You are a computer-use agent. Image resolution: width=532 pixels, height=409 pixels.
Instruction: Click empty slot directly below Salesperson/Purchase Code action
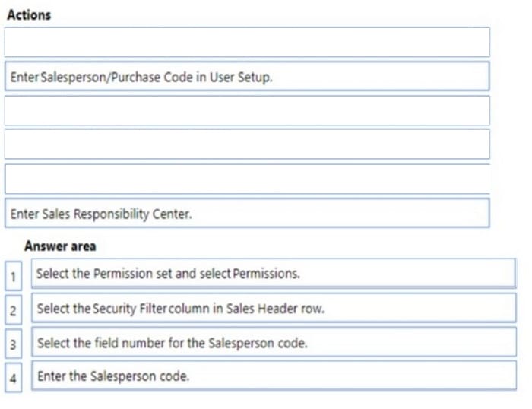[x=247, y=110]
